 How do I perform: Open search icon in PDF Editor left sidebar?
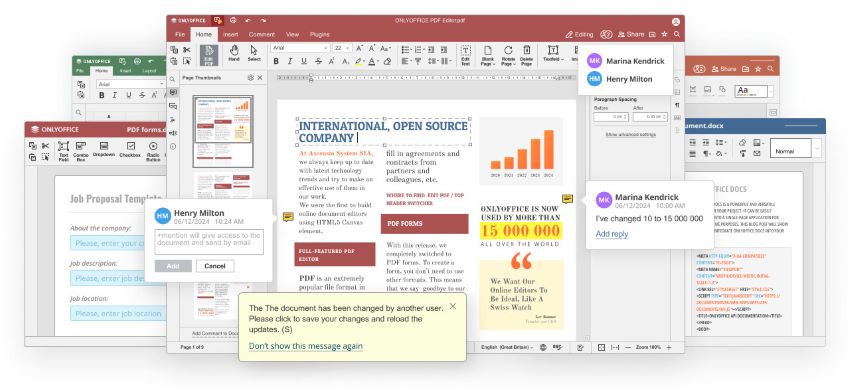tap(173, 79)
